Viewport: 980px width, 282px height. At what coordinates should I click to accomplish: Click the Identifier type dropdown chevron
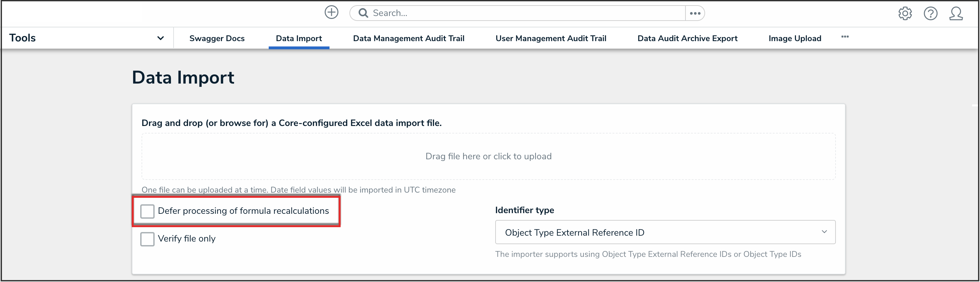pos(824,232)
